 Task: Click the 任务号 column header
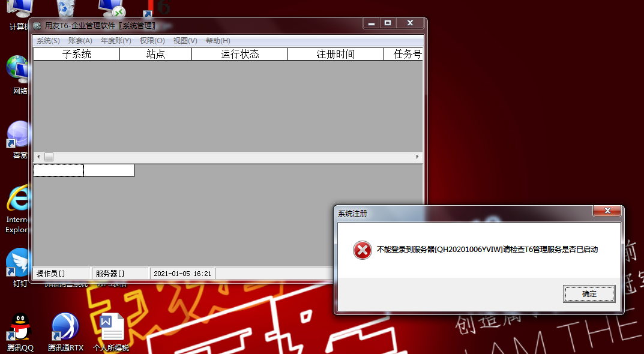coord(403,54)
